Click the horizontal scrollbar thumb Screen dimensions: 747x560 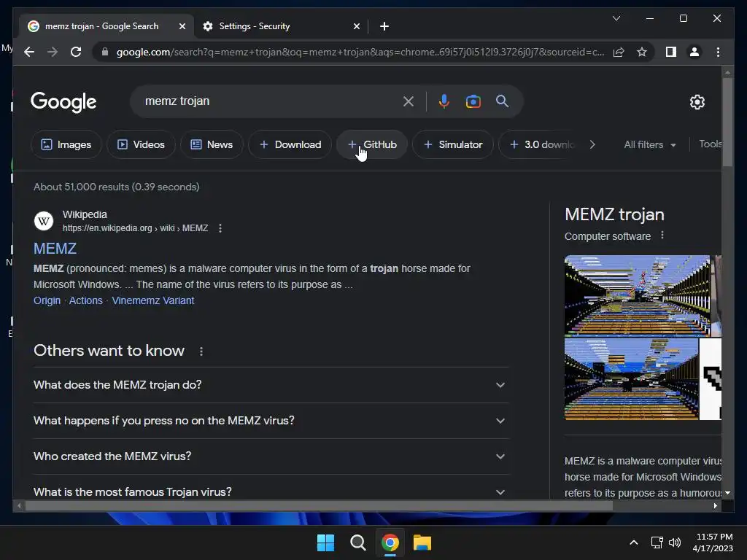[319, 506]
